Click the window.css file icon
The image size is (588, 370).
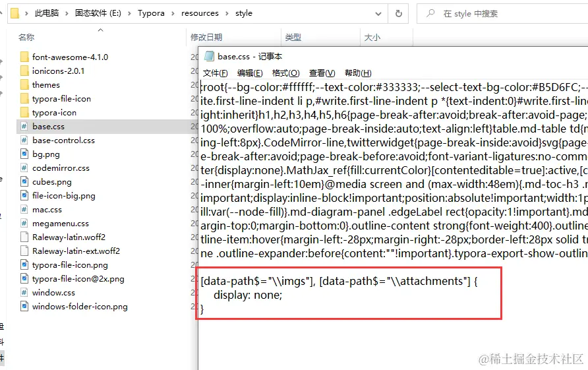coord(24,293)
